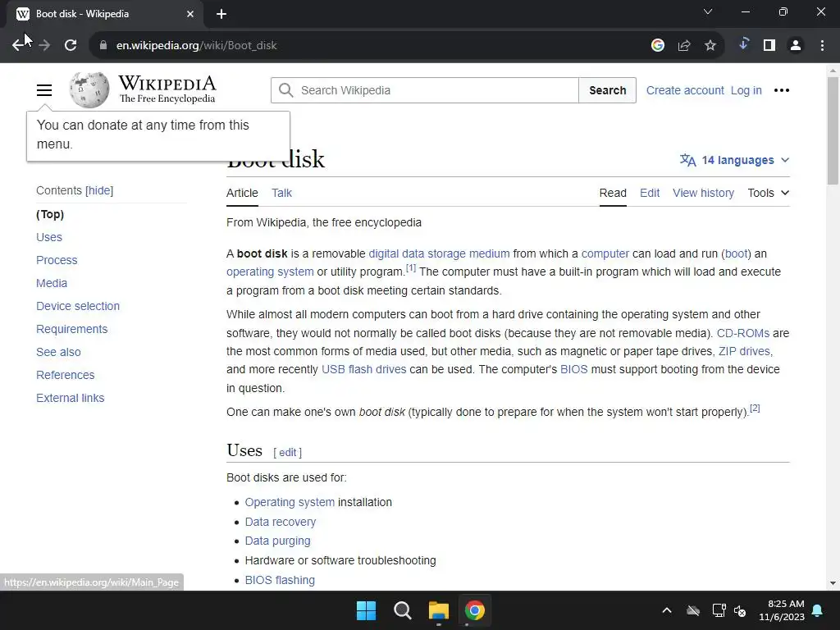Click the Wikipedia personal tools ellipsis menu
The width and height of the screenshot is (840, 630).
(x=782, y=90)
